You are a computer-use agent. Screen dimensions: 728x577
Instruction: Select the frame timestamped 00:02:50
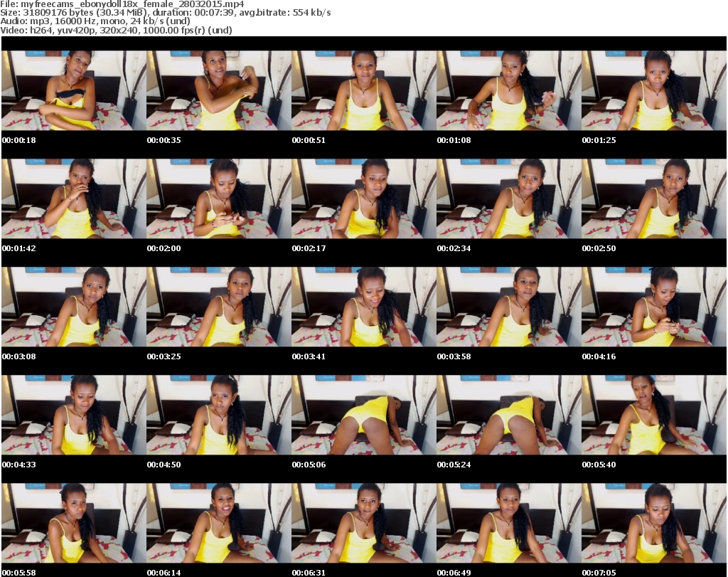tap(654, 198)
